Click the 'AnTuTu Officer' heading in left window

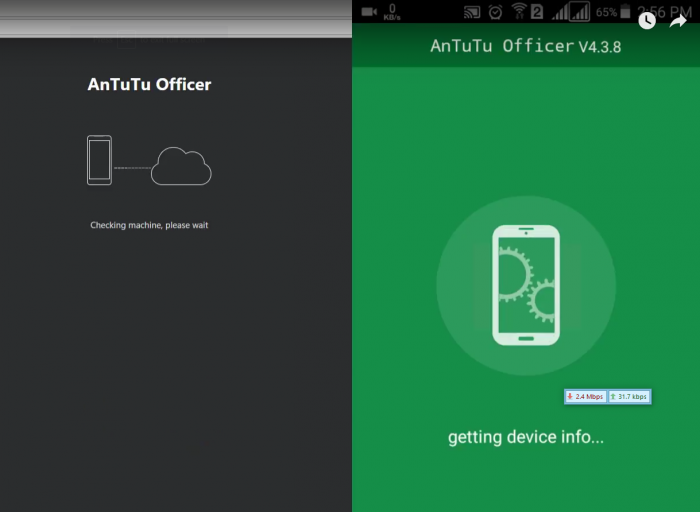pyautogui.click(x=149, y=84)
